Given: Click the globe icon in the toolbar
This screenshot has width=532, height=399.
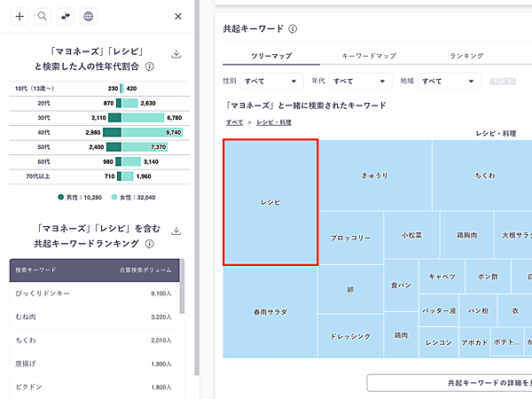Looking at the screenshot, I should pos(88,16).
